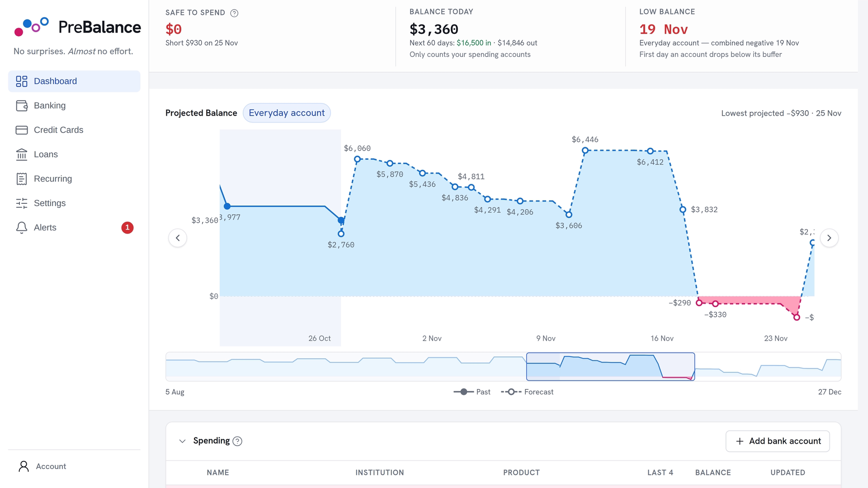Image resolution: width=868 pixels, height=488 pixels.
Task: Click the INSTITUTION column header
Action: tap(380, 473)
